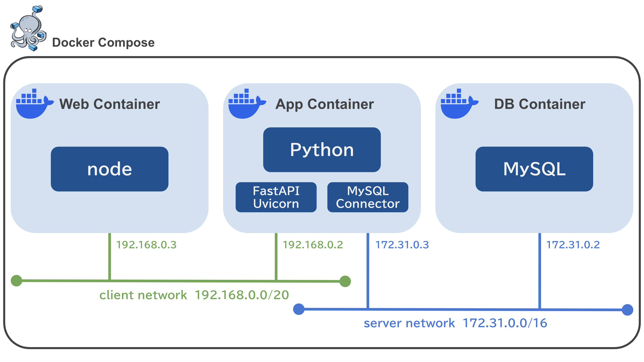644x362 pixels.
Task: Click the right green endpoint of client network
Action: point(345,281)
